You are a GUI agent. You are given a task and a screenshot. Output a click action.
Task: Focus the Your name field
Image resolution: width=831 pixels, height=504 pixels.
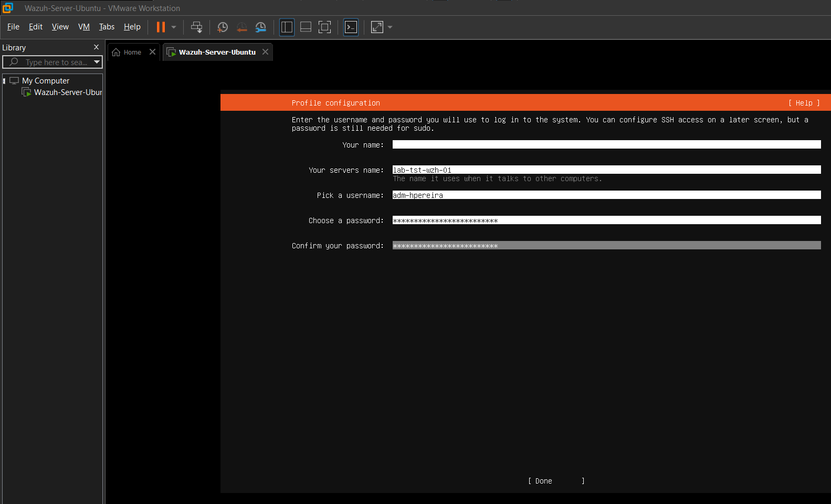click(606, 144)
